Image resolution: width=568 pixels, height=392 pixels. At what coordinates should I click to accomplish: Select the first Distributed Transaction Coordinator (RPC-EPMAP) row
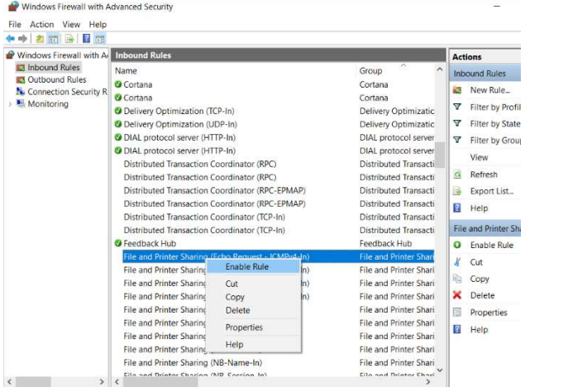click(274, 190)
